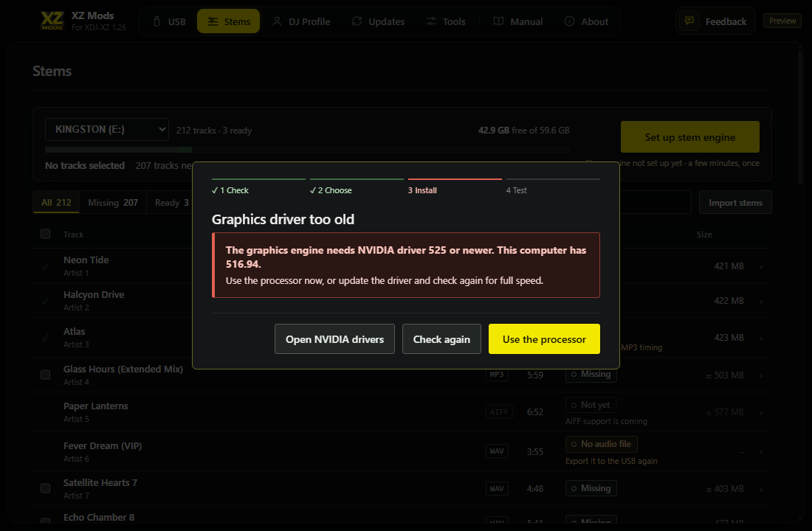Click the Manual book icon
Viewport: 812px width, 531px height.
499,21
